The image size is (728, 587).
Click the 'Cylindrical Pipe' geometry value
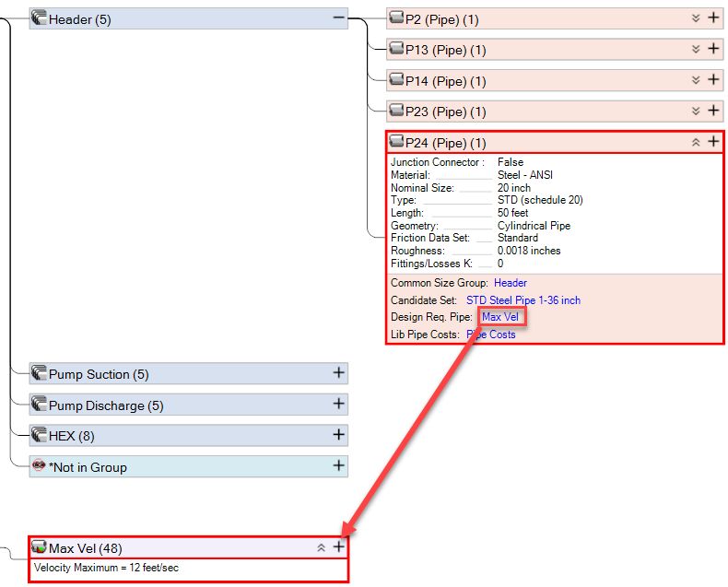point(534,226)
